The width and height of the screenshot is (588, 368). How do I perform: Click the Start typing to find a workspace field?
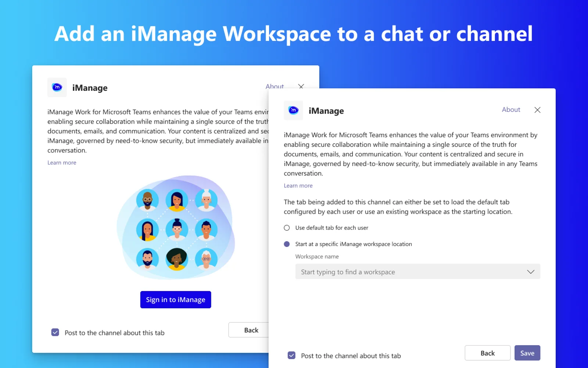point(418,272)
